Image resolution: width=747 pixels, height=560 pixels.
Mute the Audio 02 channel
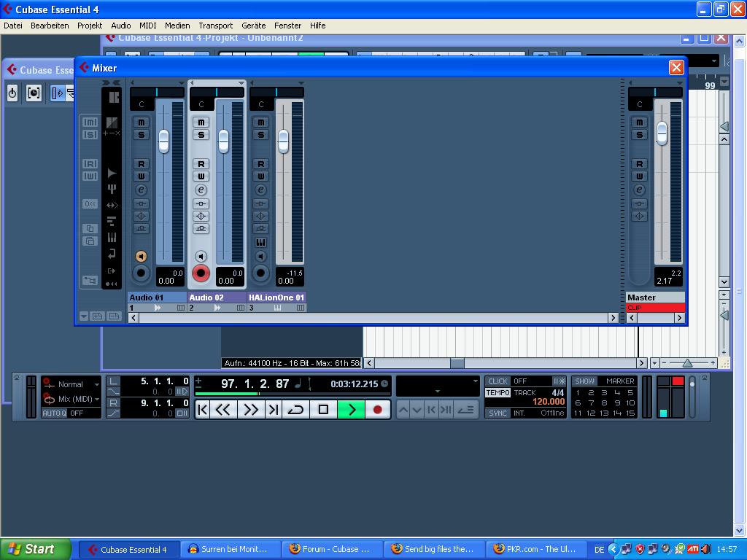(201, 122)
